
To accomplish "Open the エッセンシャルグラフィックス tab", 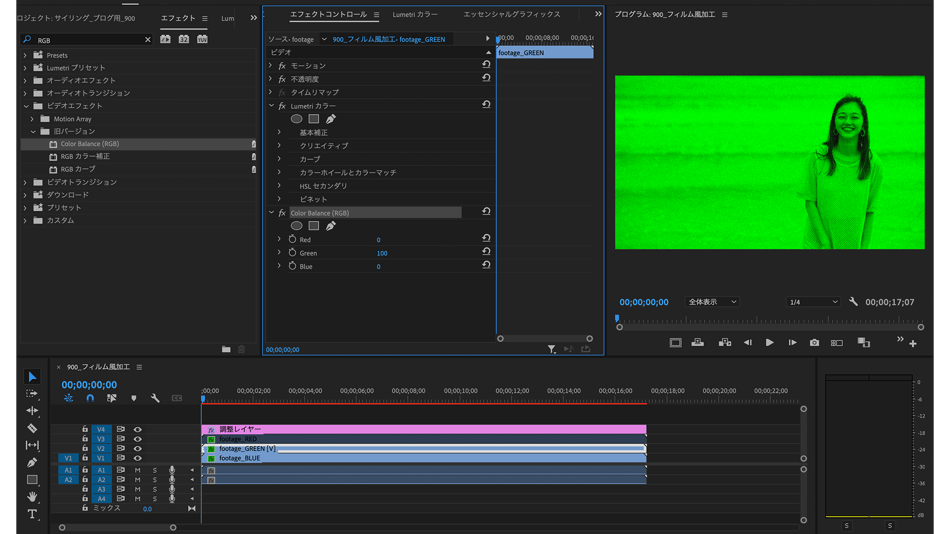I will (x=512, y=15).
